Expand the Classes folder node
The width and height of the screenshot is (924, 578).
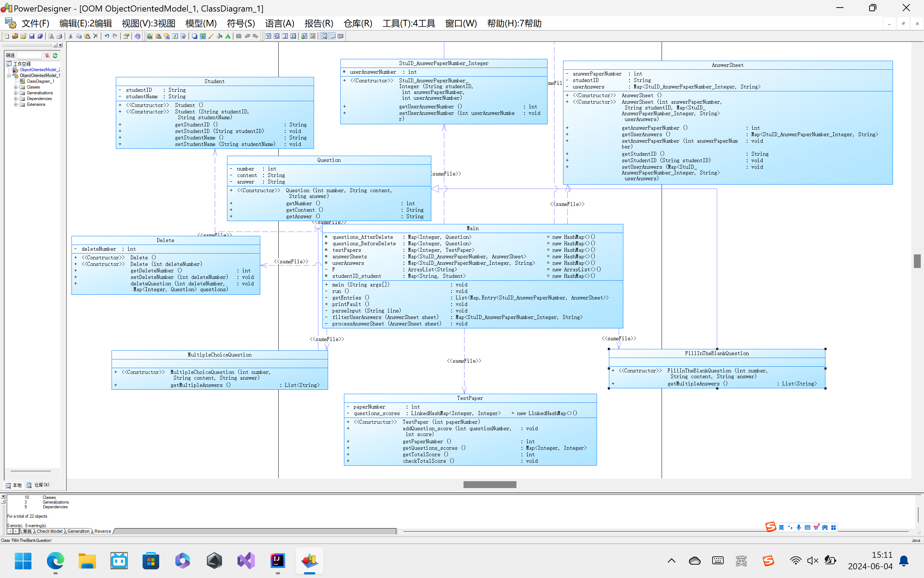tap(16, 87)
